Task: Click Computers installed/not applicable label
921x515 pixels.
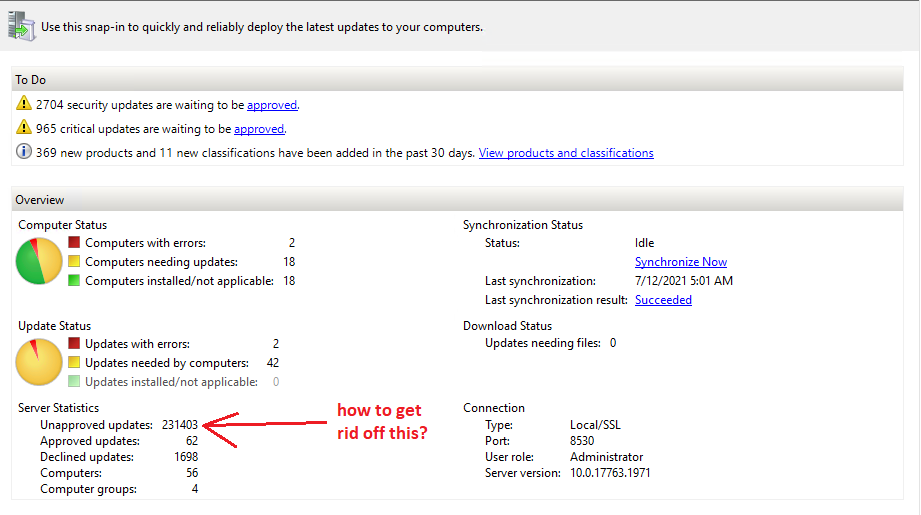Action: pos(180,281)
